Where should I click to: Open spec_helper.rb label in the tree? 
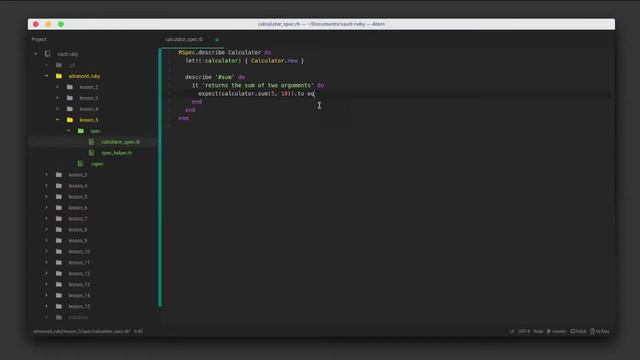117,153
